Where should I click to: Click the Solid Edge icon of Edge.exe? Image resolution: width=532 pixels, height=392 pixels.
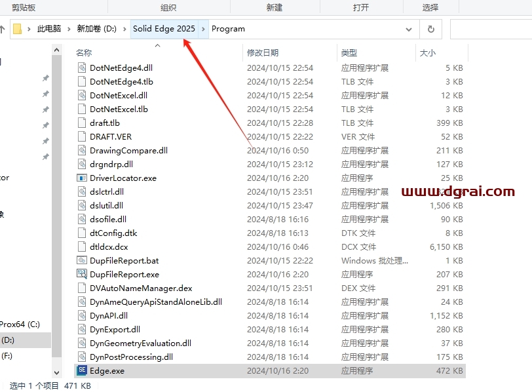[82, 370]
